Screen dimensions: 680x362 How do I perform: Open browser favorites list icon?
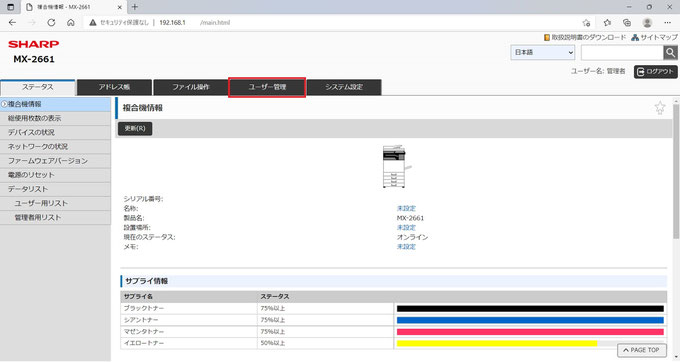[607, 23]
